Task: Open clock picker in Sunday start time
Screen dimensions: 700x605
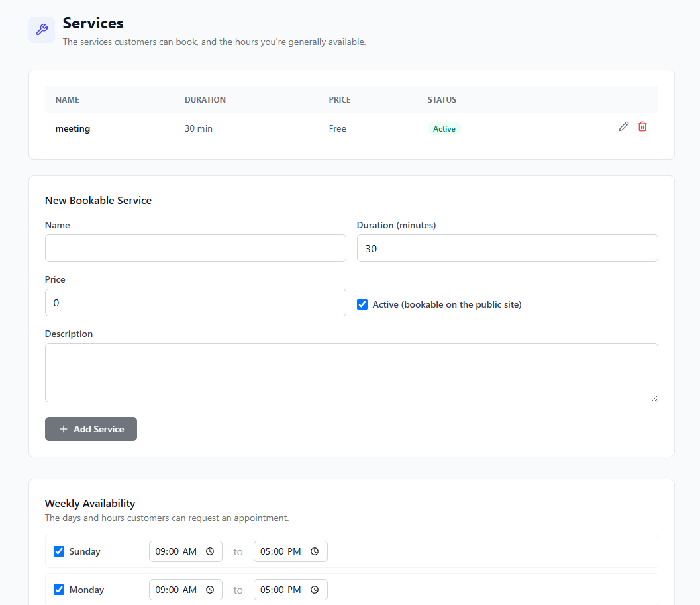Action: [210, 551]
